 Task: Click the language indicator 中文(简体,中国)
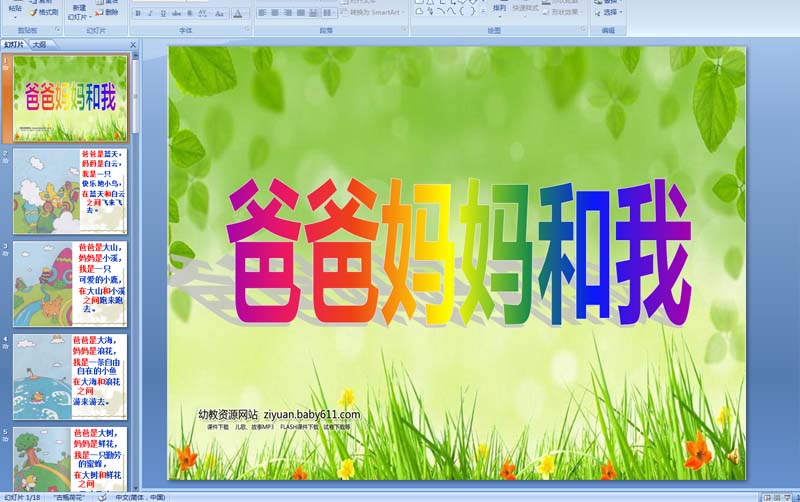pos(140,496)
